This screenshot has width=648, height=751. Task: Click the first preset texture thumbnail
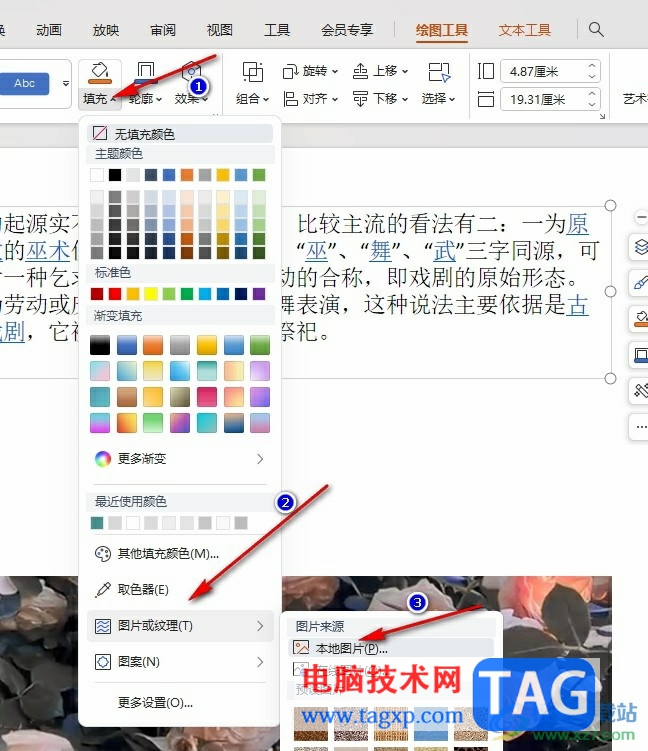(x=311, y=723)
